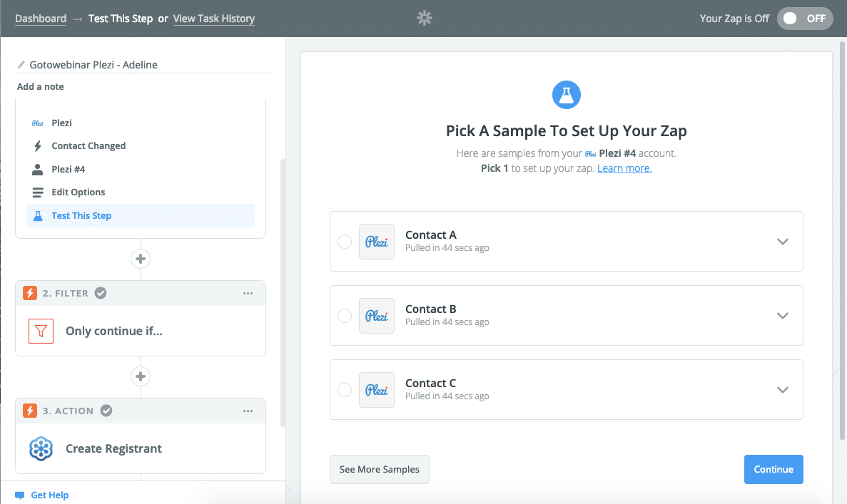Click Add a note

click(x=41, y=86)
